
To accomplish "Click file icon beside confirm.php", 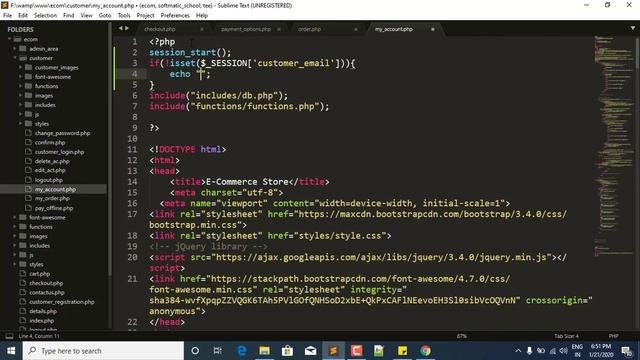I will pos(28,142).
